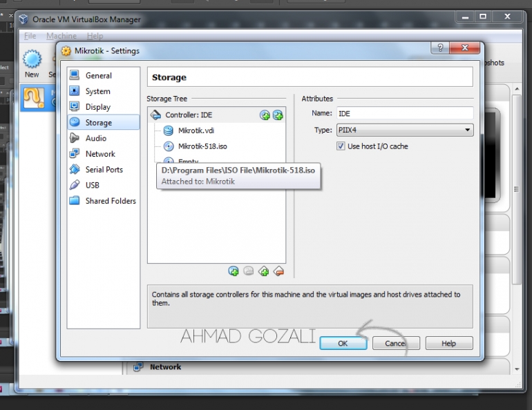532x410 pixels.
Task: Click the Help button in the dialog
Action: click(x=448, y=343)
